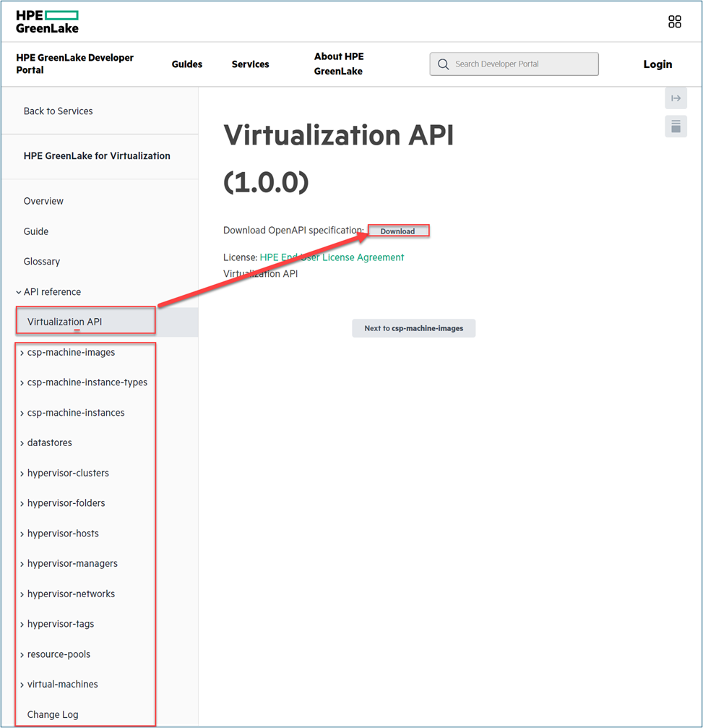Open the Guide page
The height and width of the screenshot is (728, 703).
(x=36, y=231)
